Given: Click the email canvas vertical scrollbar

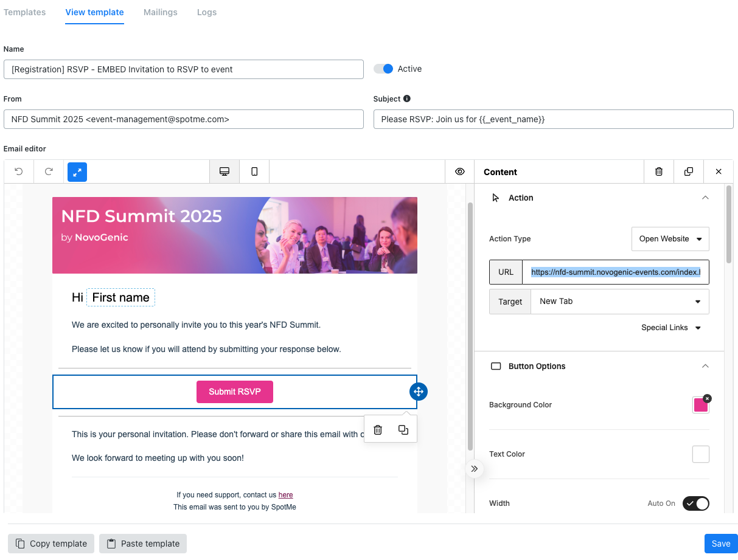Looking at the screenshot, I should tap(470, 327).
